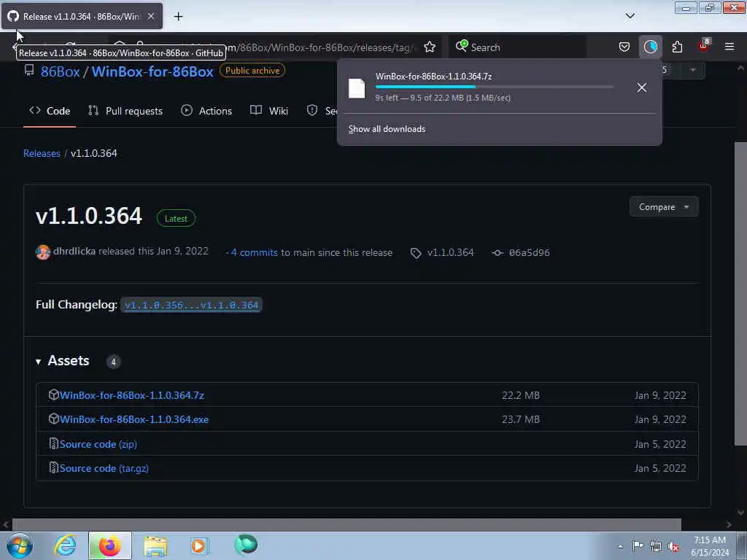Switch to the Pull requests tab
Image resolution: width=747 pixels, height=560 pixels.
pos(125,111)
